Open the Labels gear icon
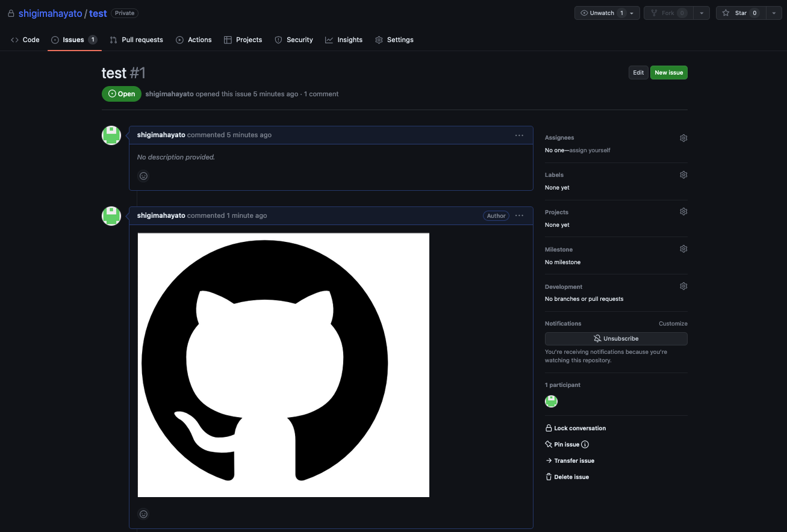Screen dimensions: 787x532 click(x=683, y=175)
